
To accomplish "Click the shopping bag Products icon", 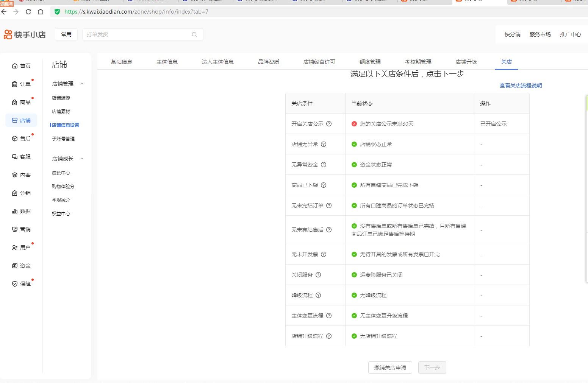I will [15, 102].
